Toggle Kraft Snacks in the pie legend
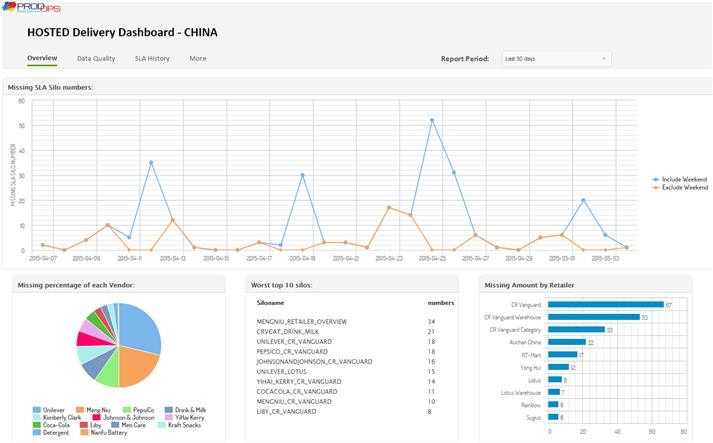This screenshot has height=443, width=713. coord(180,425)
